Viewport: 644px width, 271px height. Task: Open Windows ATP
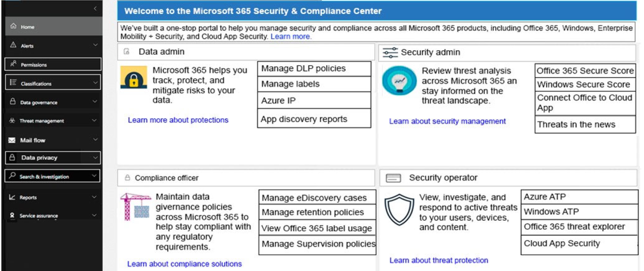pos(580,212)
